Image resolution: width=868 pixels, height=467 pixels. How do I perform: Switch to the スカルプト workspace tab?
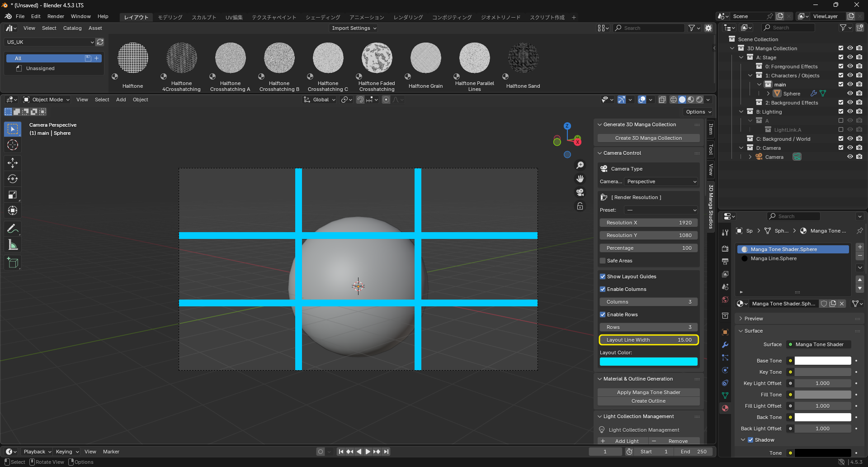pos(204,17)
